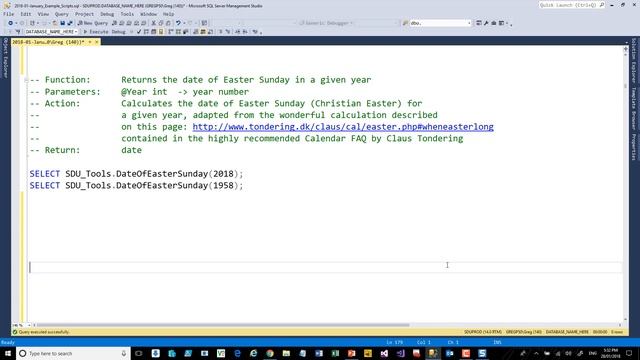Open the Debug menu
640x360 pixels.
107,14
